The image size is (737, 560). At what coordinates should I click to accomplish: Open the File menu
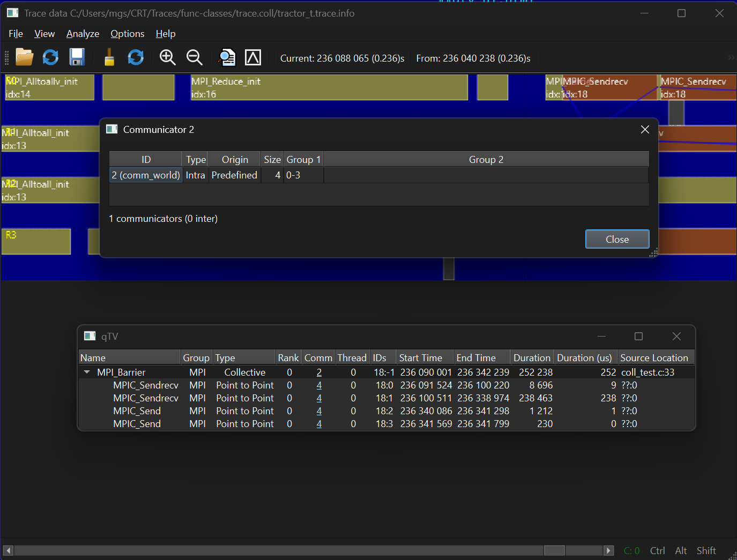pyautogui.click(x=16, y=34)
